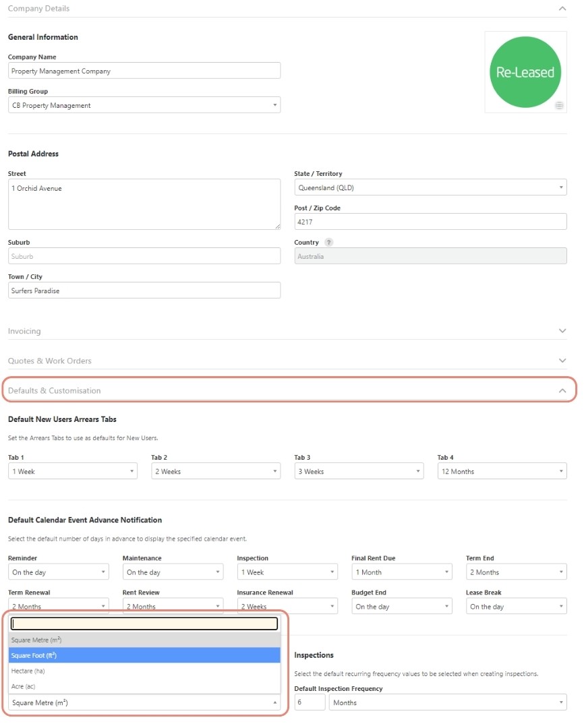Close the open Square Metre unit dropdown
This screenshot has width=584, height=728.
click(x=144, y=702)
